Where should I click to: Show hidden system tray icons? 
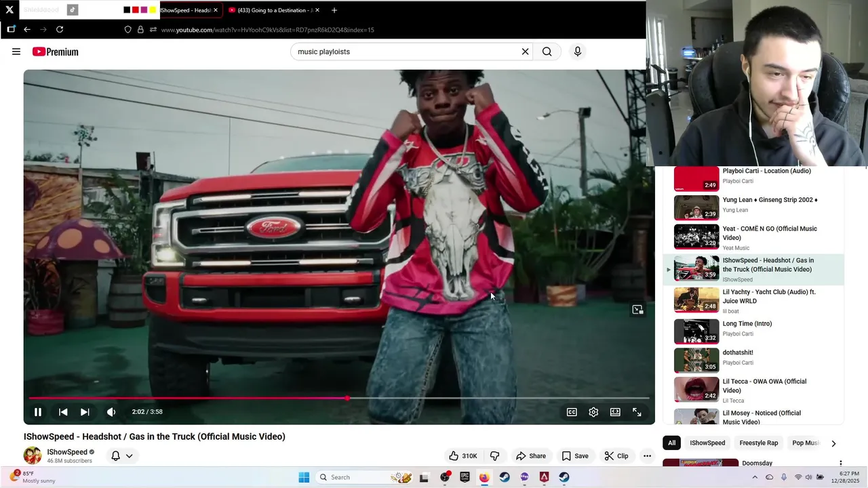click(x=755, y=477)
